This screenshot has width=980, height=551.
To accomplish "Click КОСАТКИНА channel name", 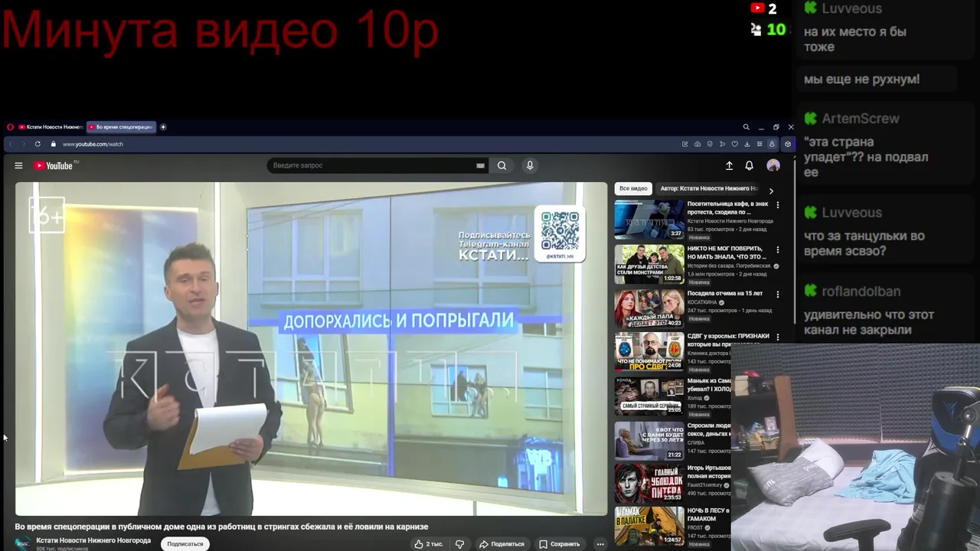I will pyautogui.click(x=702, y=302).
